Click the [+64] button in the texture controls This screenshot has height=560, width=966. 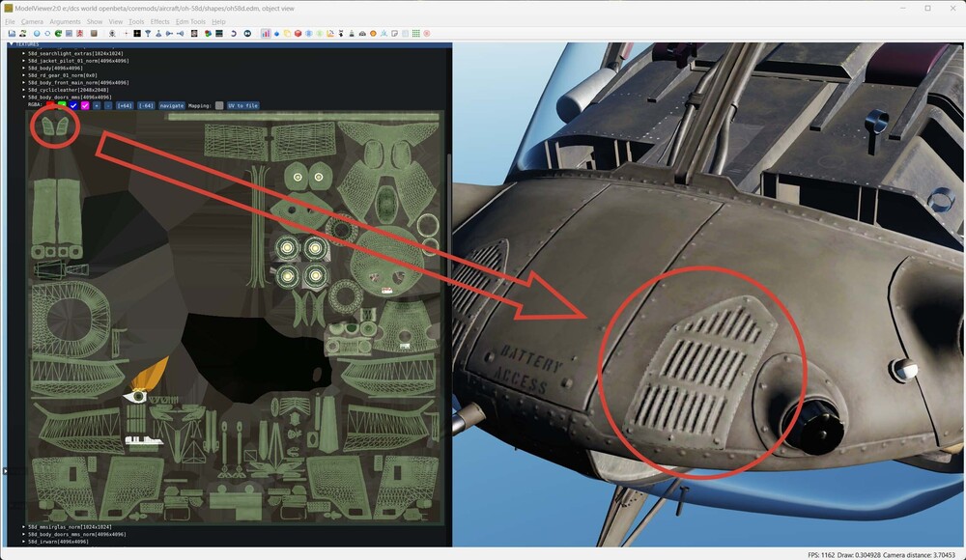[125, 106]
